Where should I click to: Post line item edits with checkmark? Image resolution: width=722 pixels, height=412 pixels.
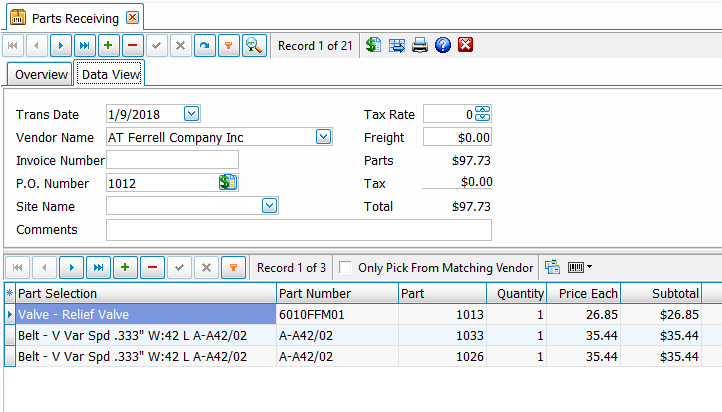(180, 267)
